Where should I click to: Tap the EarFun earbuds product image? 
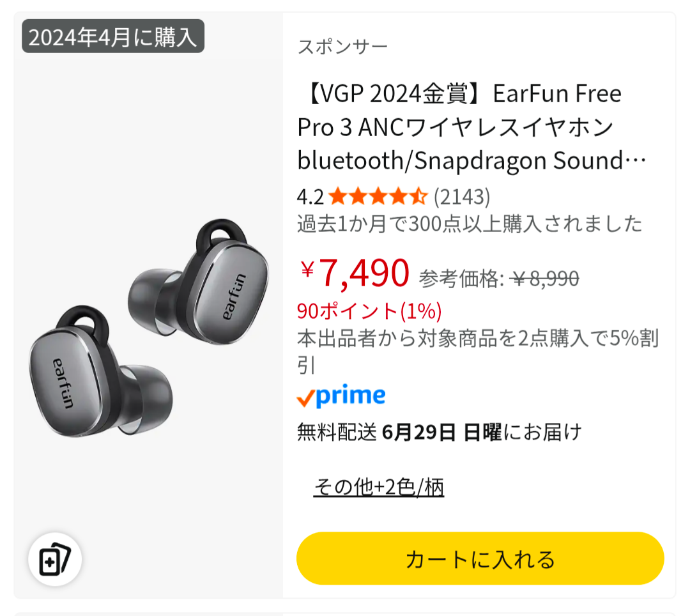click(x=149, y=328)
